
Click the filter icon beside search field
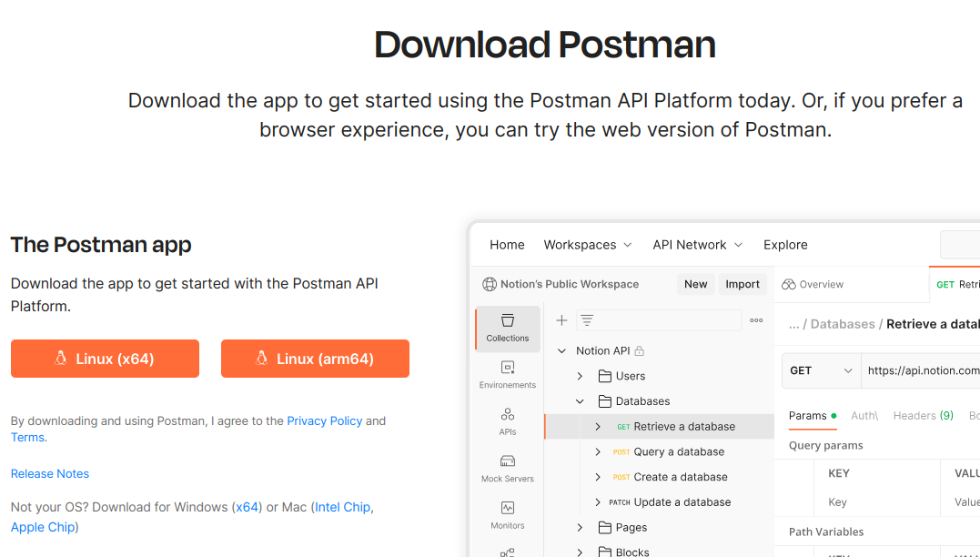[587, 320]
